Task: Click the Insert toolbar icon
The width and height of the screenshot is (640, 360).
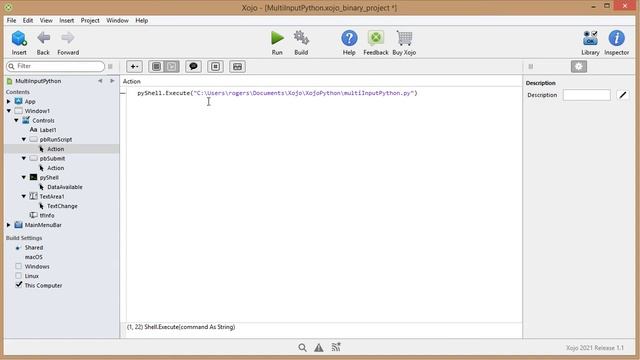Action: pyautogui.click(x=19, y=39)
